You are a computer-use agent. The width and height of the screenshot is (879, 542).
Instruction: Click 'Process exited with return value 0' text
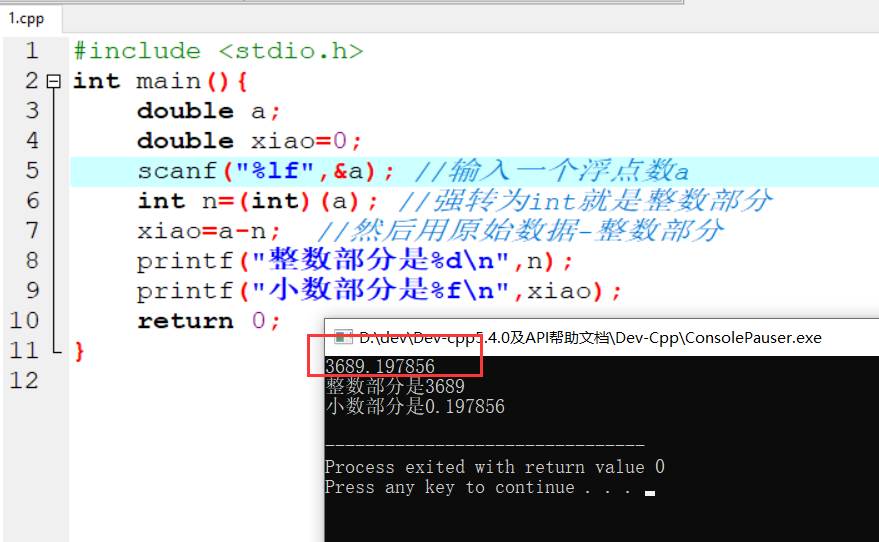(x=495, y=467)
